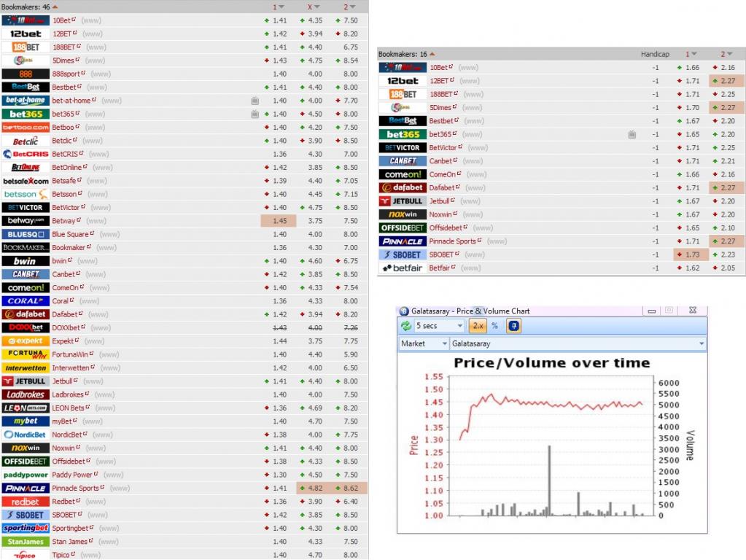Click the Betclic logo

point(26,141)
